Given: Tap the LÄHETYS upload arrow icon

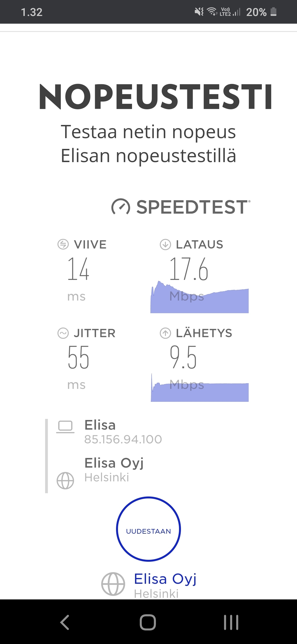Looking at the screenshot, I should click(165, 333).
